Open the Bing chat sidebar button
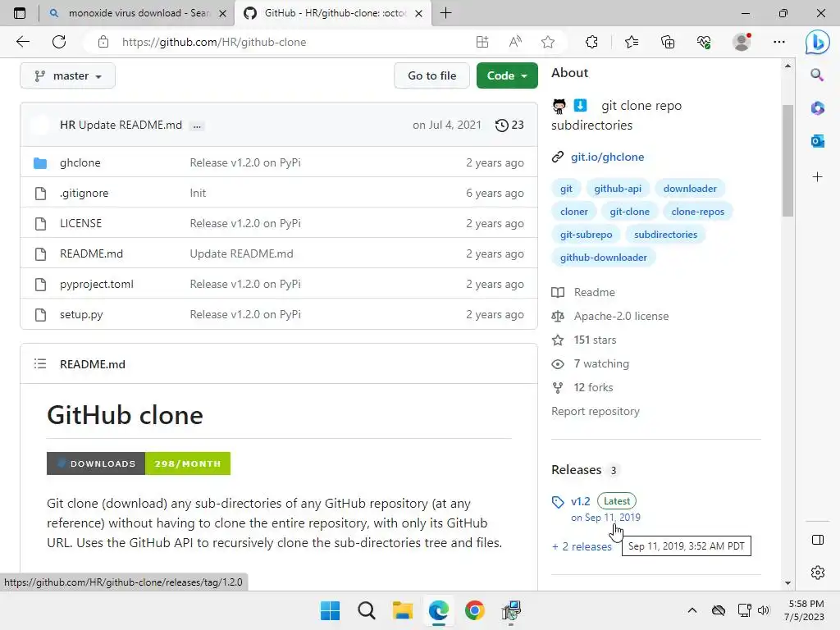840x630 pixels. tap(818, 42)
